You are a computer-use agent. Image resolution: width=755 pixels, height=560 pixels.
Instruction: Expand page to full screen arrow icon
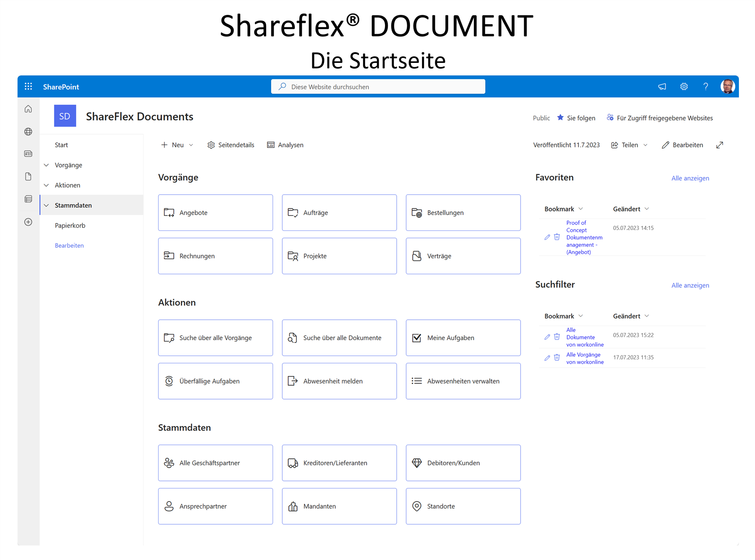pos(720,145)
